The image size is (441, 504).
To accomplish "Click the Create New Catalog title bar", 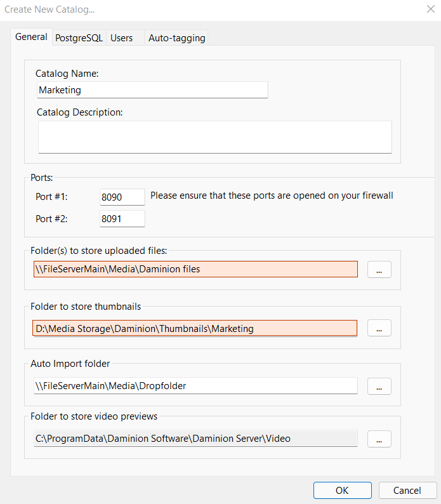I will coord(190,10).
